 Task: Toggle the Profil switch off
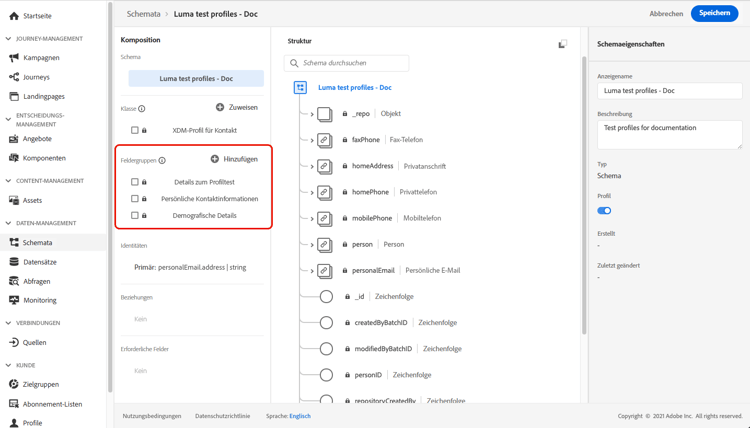[x=604, y=210]
